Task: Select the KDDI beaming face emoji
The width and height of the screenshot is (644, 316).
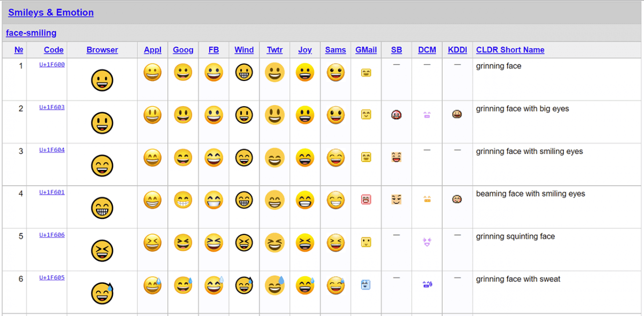Action: [x=457, y=200]
